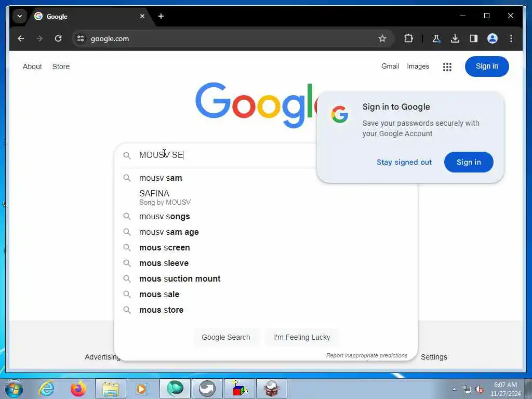Screen dimensions: 532x399
Task: Click the top-right Sign in button
Action: pyautogui.click(x=487, y=66)
